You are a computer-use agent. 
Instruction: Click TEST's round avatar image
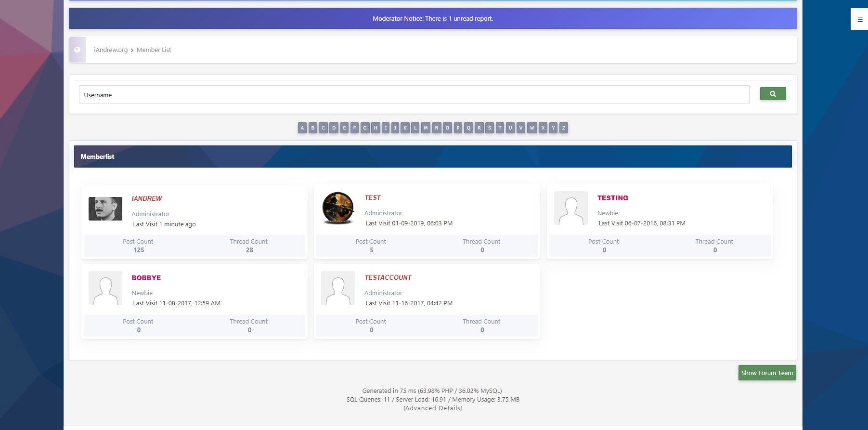click(x=338, y=208)
